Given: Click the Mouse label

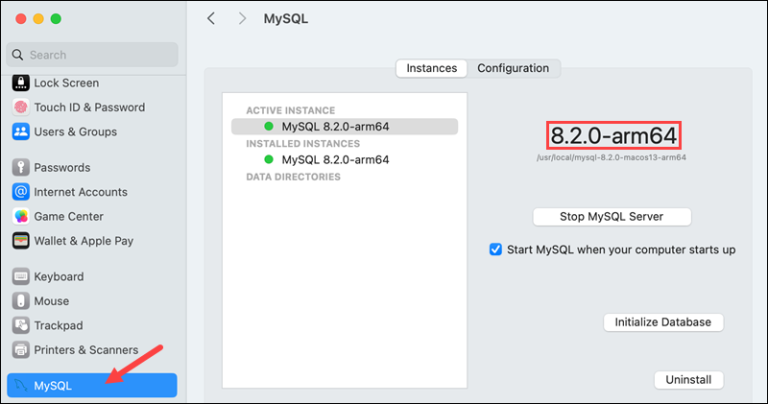Looking at the screenshot, I should click(51, 301).
